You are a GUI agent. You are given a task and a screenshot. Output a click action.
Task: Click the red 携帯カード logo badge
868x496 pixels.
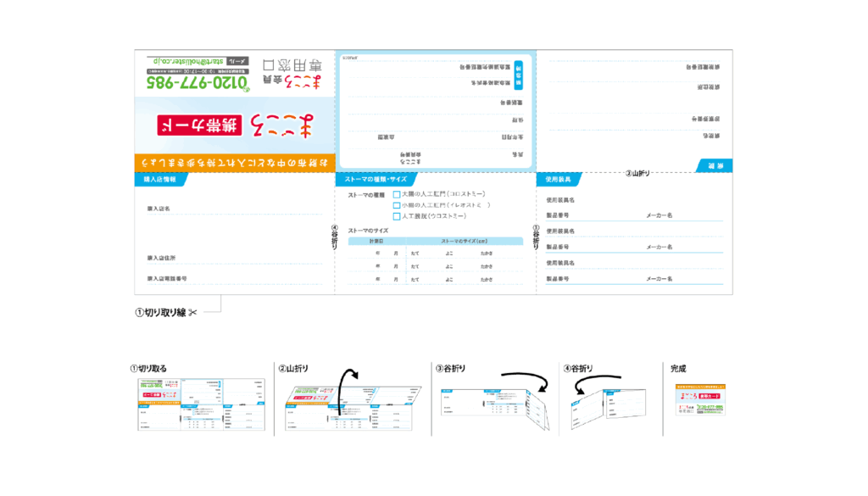pyautogui.click(x=199, y=124)
